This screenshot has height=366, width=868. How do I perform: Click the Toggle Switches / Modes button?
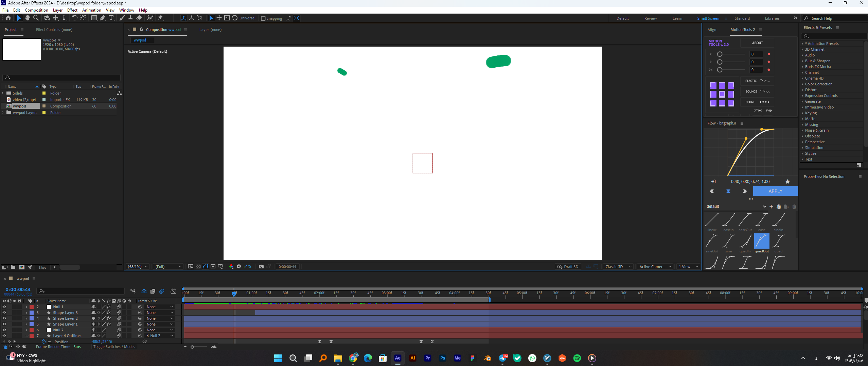pyautogui.click(x=114, y=347)
